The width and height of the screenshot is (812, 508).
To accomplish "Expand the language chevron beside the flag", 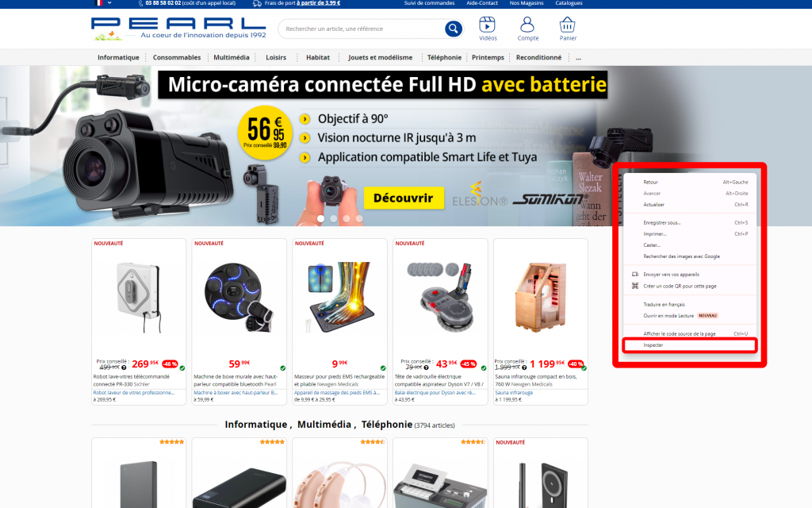I will (x=109, y=2).
